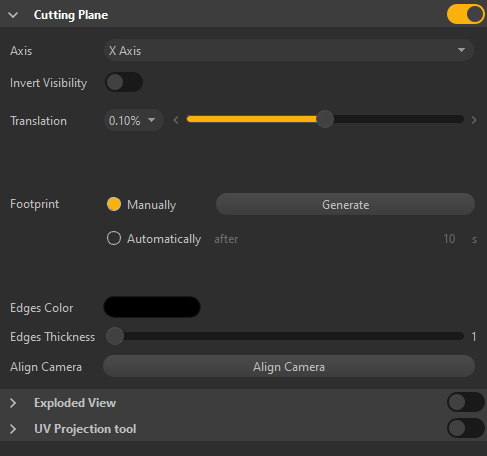487x456 pixels.
Task: Open the black Edges Color swatch
Action: pyautogui.click(x=152, y=307)
